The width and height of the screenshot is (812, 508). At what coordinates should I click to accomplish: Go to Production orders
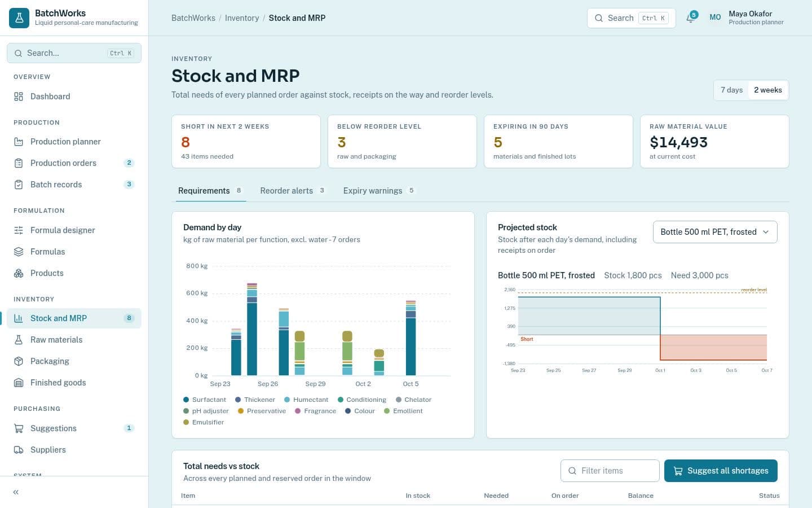pos(74,163)
